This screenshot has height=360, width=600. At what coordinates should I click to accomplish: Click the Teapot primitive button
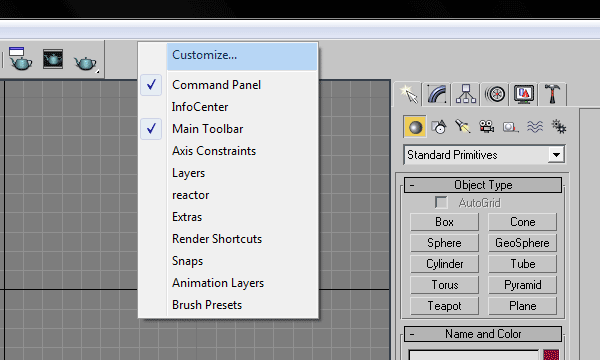444,306
